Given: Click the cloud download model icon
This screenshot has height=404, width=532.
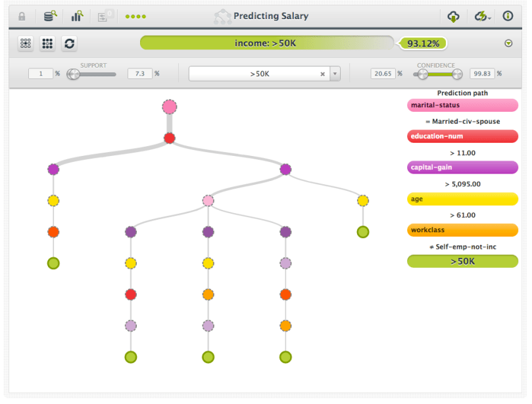Looking at the screenshot, I should point(452,16).
